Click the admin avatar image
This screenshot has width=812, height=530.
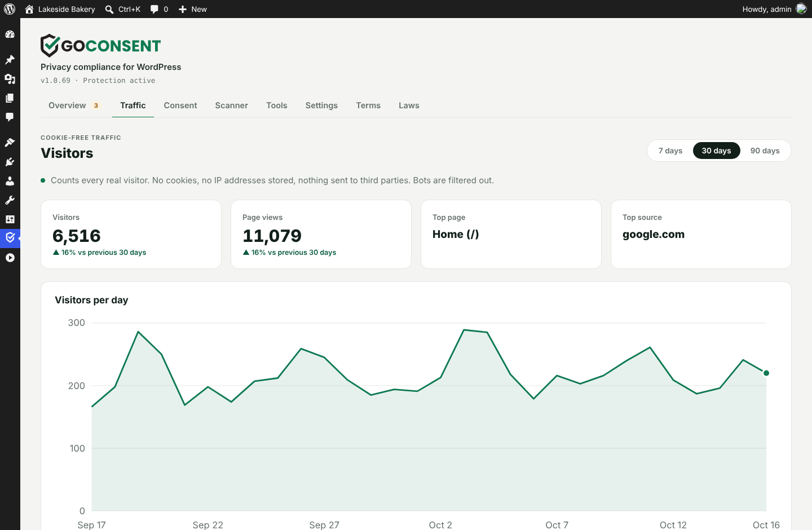801,9
